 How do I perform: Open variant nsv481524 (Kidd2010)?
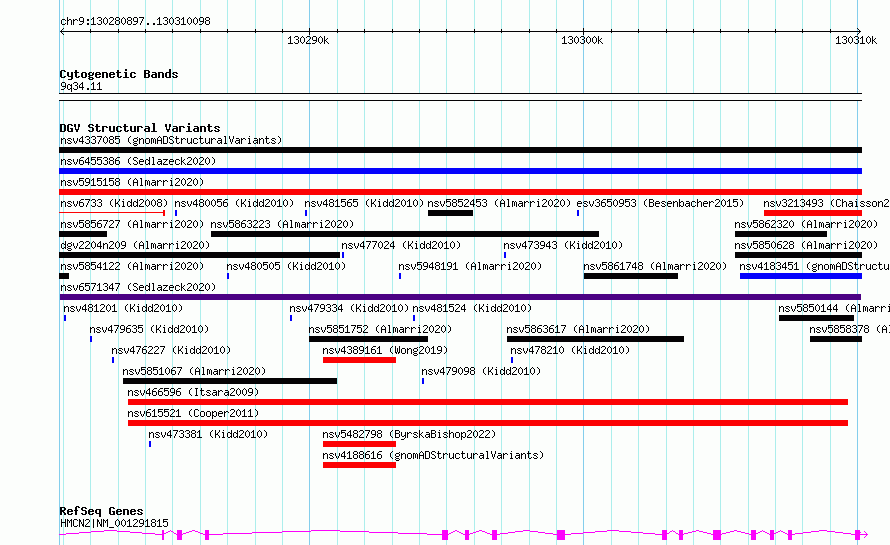472,308
